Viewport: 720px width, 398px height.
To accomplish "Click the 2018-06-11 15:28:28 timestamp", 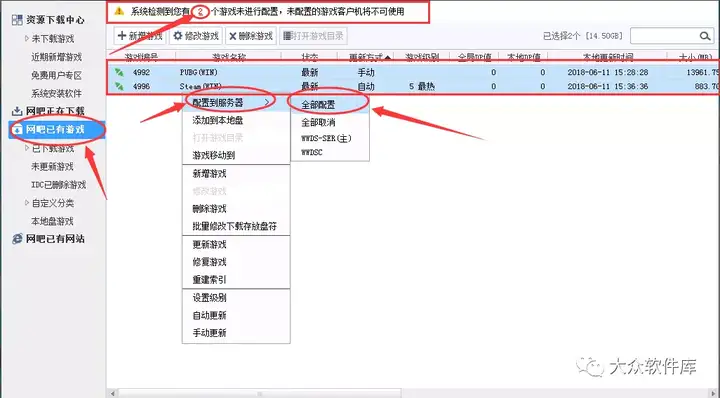I will pyautogui.click(x=608, y=72).
